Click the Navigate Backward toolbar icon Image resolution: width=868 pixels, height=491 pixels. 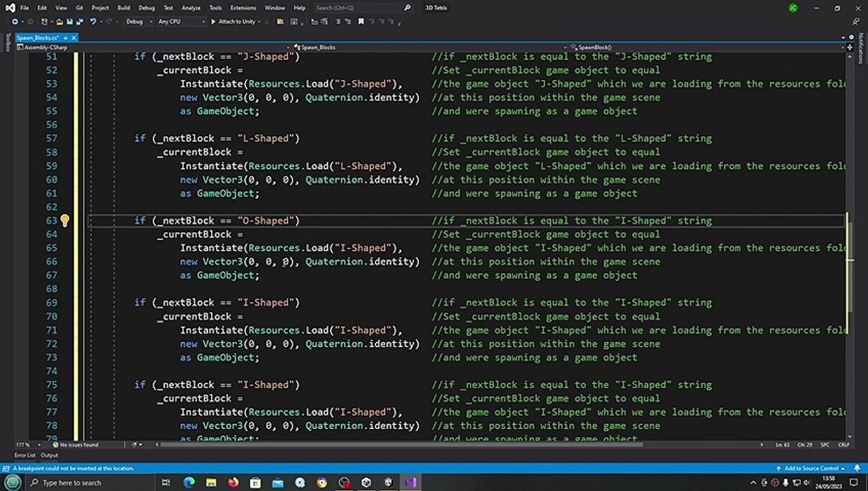point(15,22)
